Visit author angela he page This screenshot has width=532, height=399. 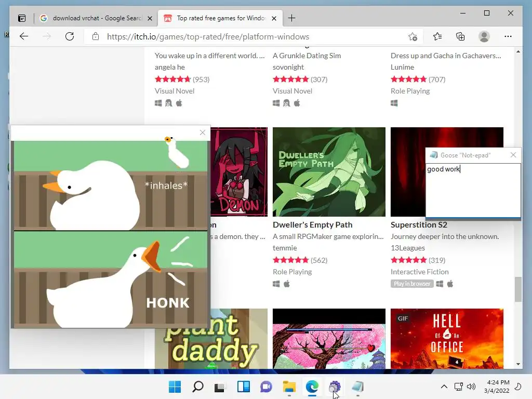[x=170, y=67]
